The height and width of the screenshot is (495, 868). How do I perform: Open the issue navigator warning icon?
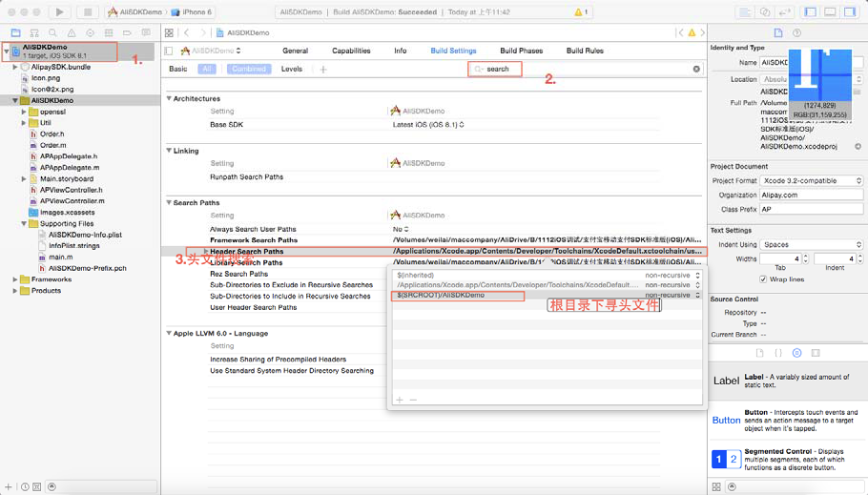tap(72, 32)
